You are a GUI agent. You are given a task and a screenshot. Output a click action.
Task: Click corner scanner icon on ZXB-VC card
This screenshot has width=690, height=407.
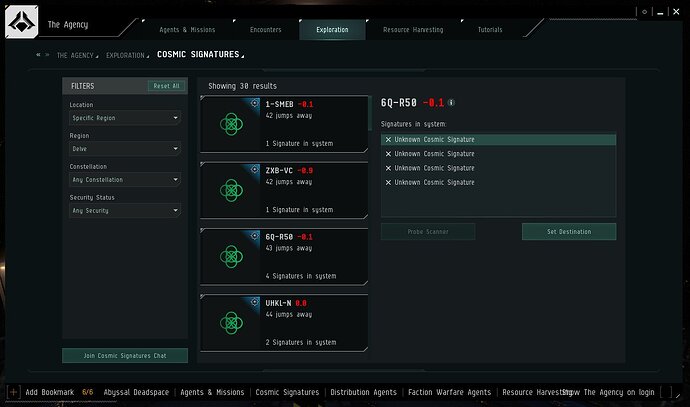[x=254, y=169]
